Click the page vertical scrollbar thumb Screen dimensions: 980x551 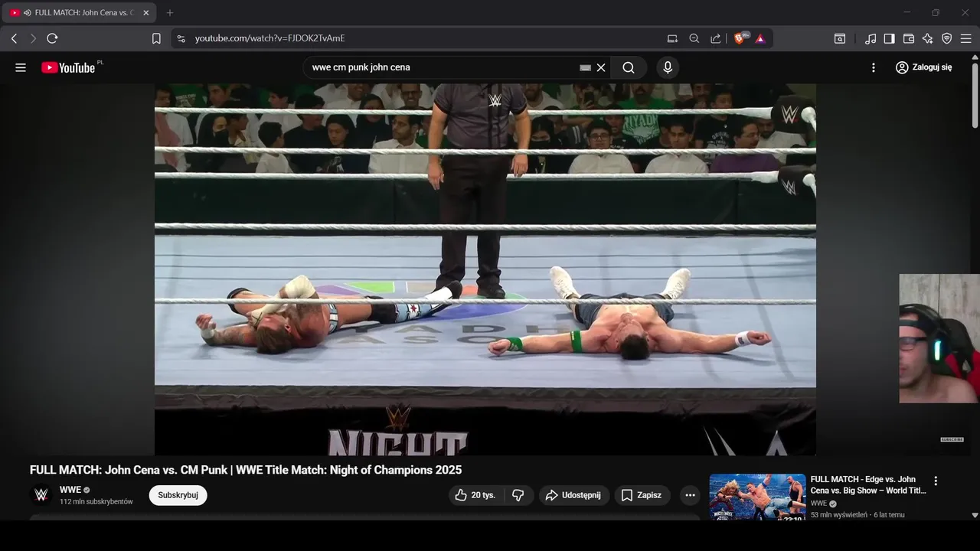975,95
